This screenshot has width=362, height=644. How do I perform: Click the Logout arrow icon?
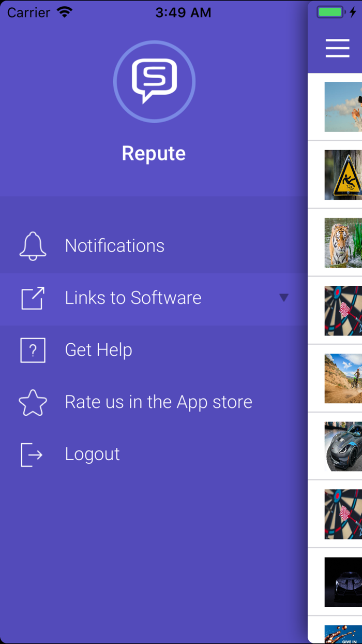tap(32, 455)
